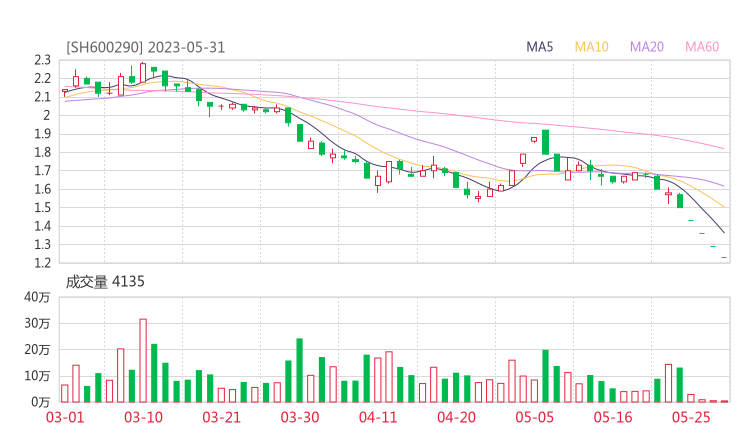
Task: Click the 40万 volume axis label
Action: click(x=37, y=297)
